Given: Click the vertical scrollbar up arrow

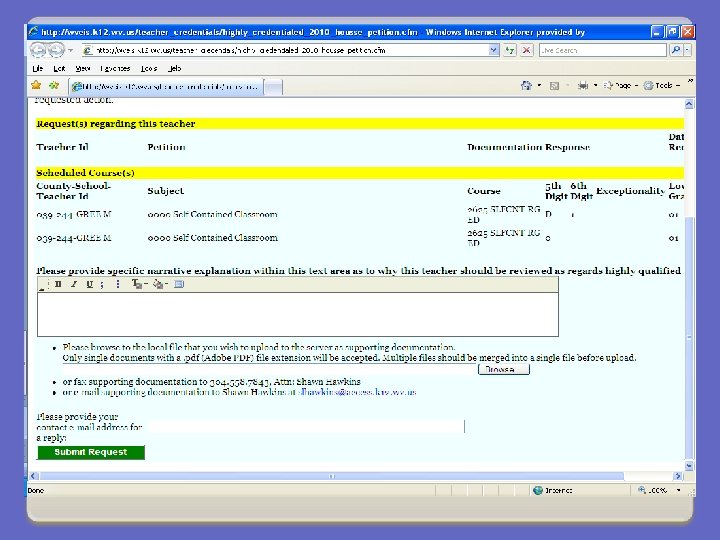Looking at the screenshot, I should [689, 104].
